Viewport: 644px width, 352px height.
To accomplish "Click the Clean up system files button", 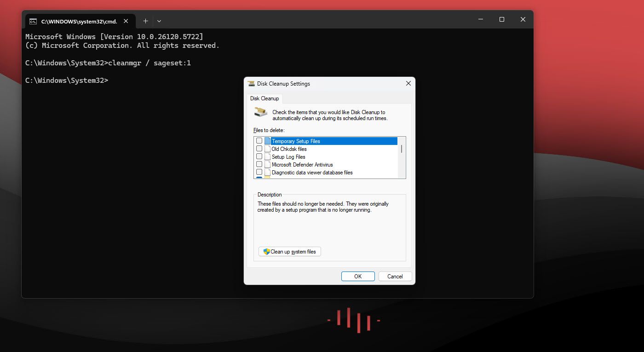I will pyautogui.click(x=290, y=252).
